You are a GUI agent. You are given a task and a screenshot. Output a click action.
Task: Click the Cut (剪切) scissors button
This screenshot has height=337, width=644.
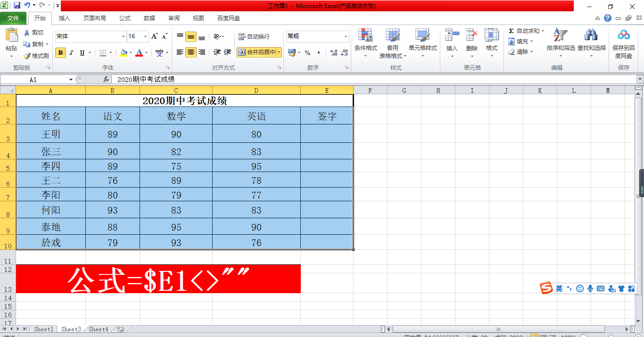pyautogui.click(x=33, y=33)
